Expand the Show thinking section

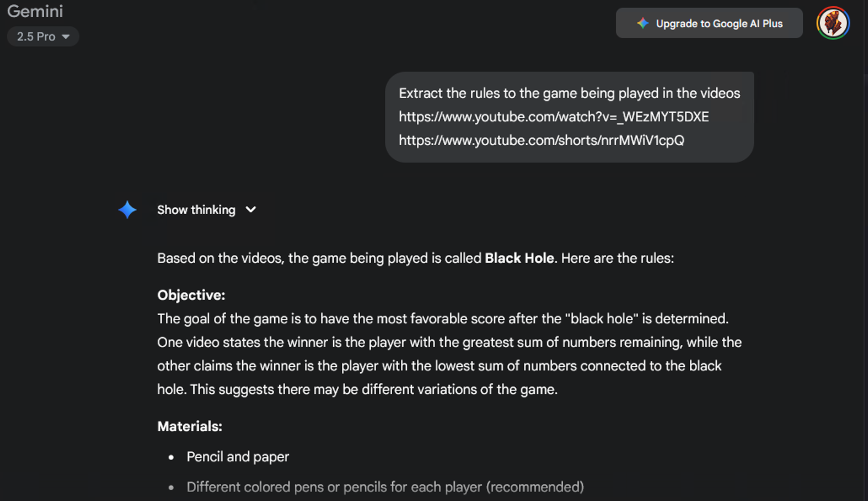tap(196, 210)
